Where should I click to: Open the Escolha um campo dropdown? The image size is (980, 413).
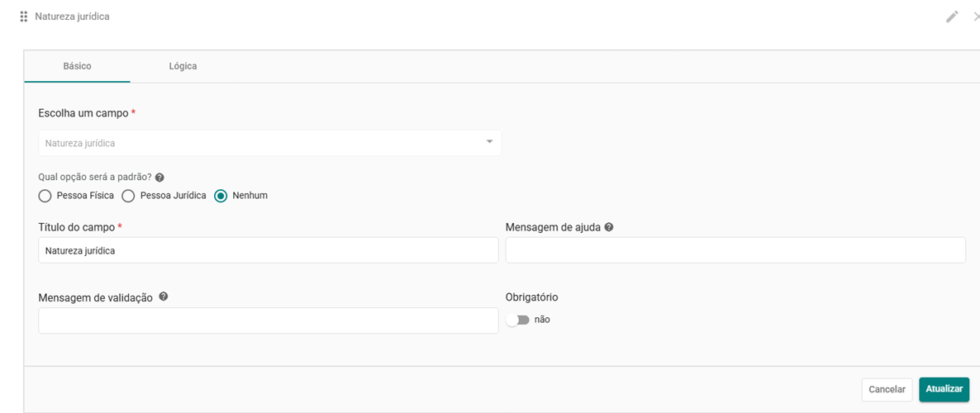point(270,143)
